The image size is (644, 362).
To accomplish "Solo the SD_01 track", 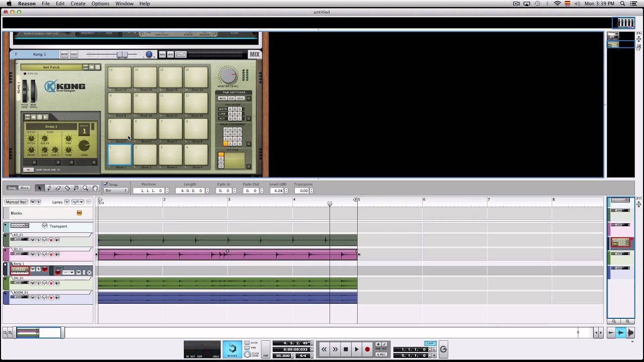I will [38, 254].
